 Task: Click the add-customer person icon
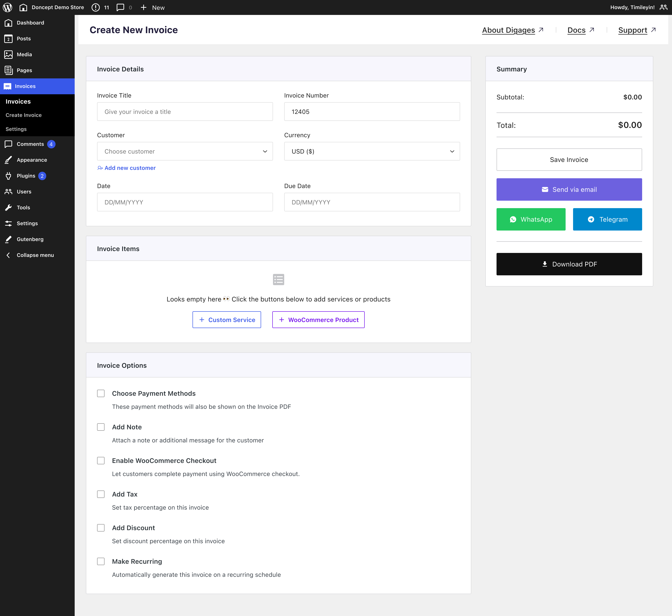[100, 168]
